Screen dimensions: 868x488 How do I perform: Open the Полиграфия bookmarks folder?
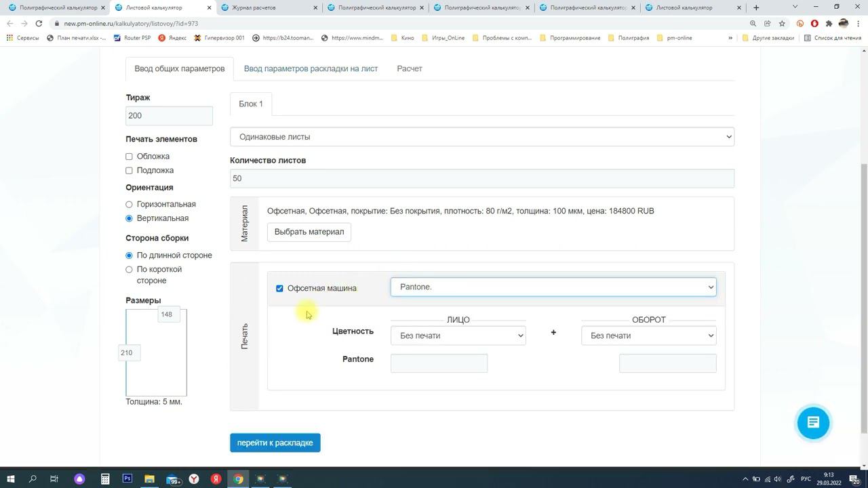point(629,38)
